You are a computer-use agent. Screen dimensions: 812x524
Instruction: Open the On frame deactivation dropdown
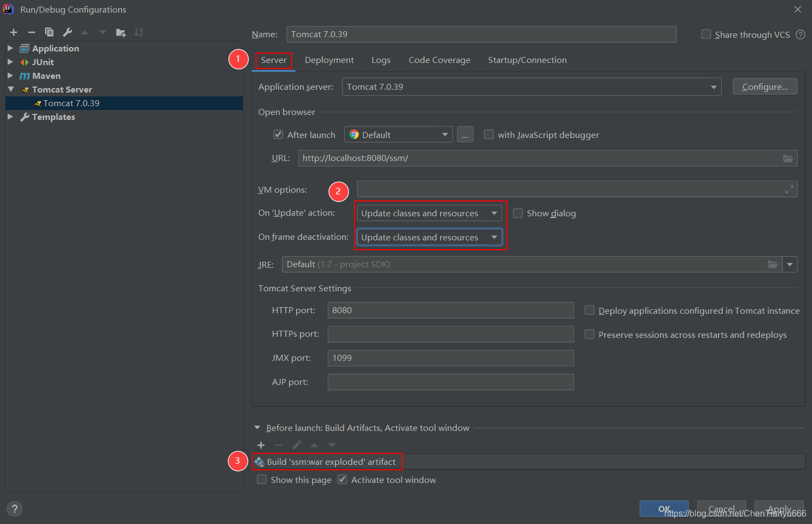point(430,238)
